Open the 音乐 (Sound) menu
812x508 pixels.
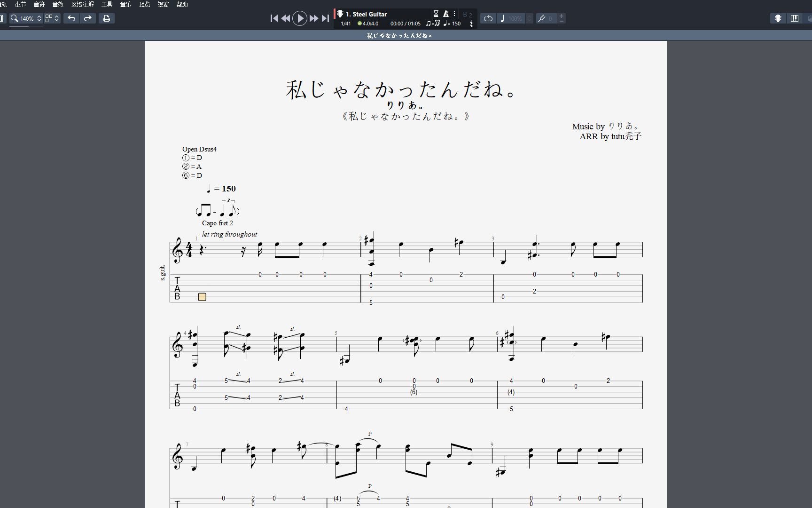(x=125, y=4)
